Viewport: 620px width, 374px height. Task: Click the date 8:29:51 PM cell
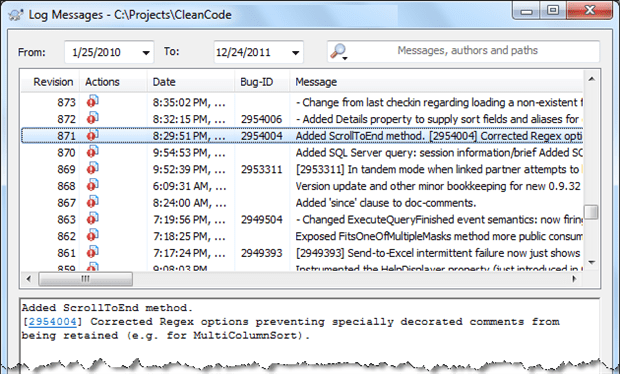pyautogui.click(x=189, y=136)
